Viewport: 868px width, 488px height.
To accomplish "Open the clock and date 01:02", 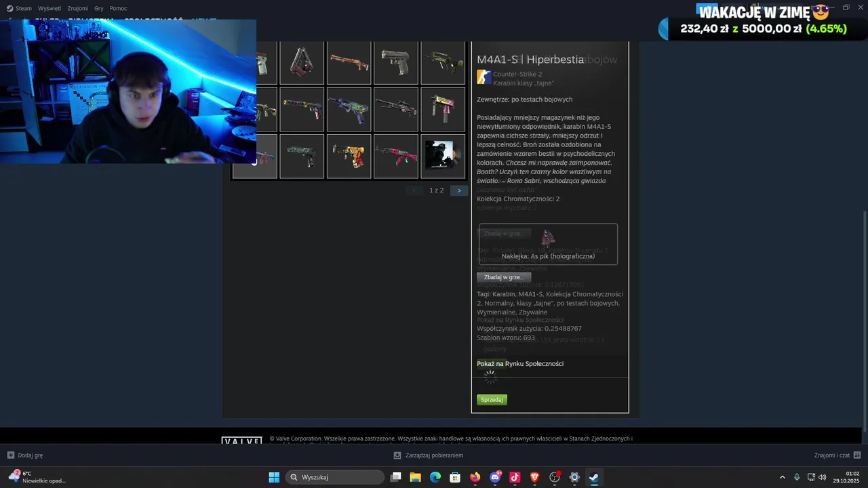I will pyautogui.click(x=847, y=477).
